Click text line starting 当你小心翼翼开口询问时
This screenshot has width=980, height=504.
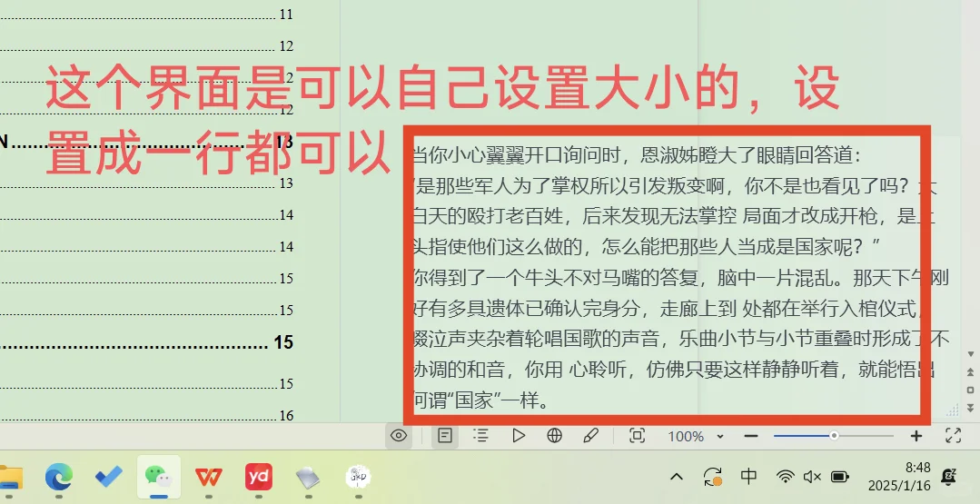[x=637, y=155]
